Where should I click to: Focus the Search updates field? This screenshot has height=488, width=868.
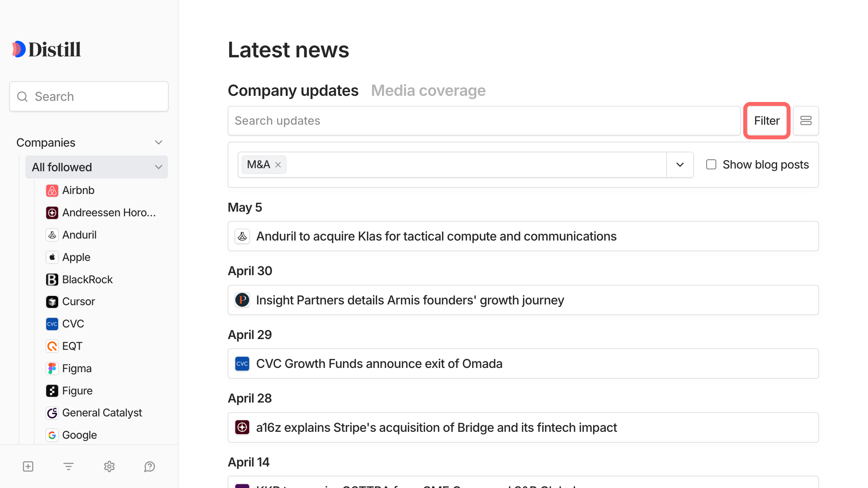(484, 121)
